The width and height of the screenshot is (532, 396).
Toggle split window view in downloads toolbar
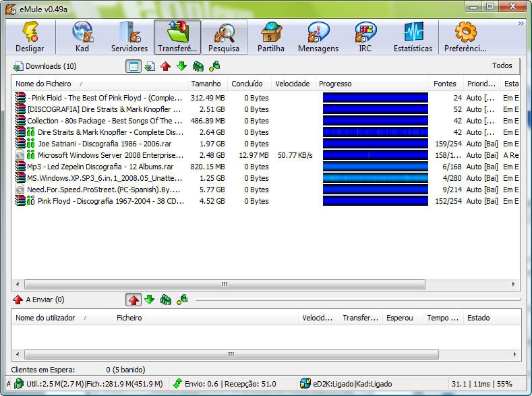click(134, 66)
